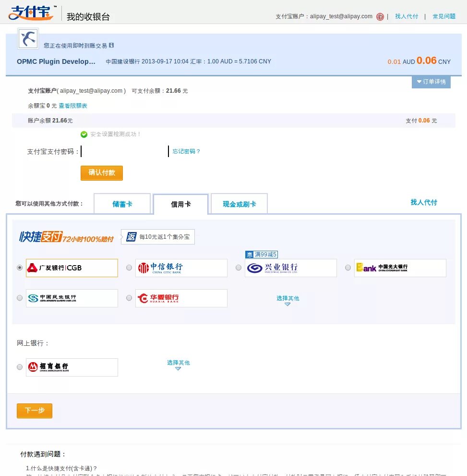467x476 pixels.
Task: Click the green security check success icon
Action: (x=84, y=134)
